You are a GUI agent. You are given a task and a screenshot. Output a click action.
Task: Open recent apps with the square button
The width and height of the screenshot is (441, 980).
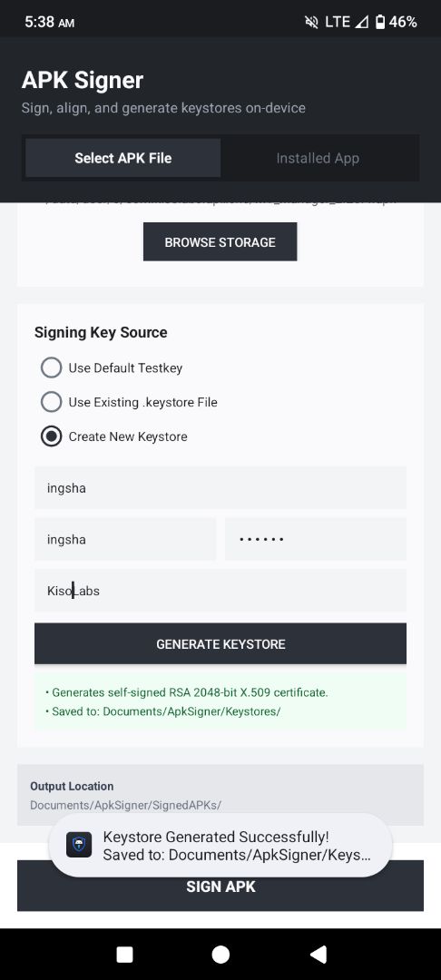[125, 955]
